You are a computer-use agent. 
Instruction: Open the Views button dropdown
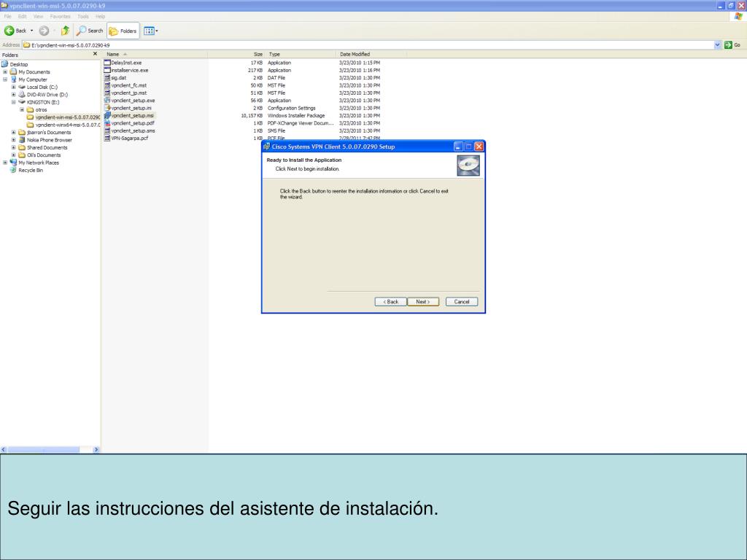(150, 31)
